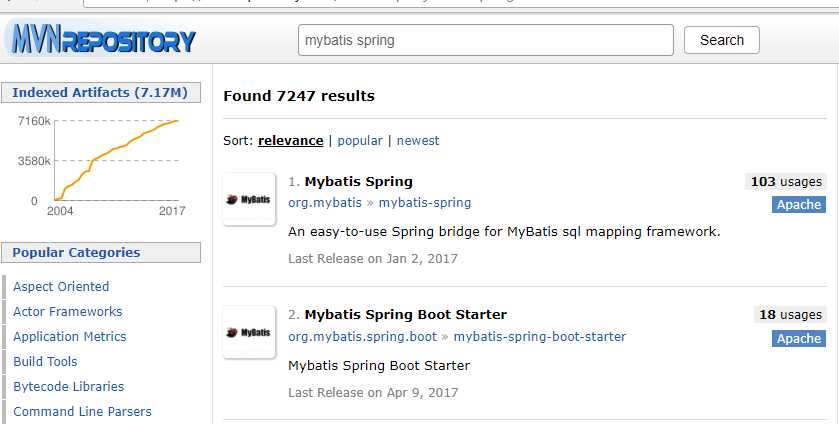This screenshot has width=839, height=424.
Task: Open the Mybatis Spring Boot Starter title
Action: [x=406, y=314]
